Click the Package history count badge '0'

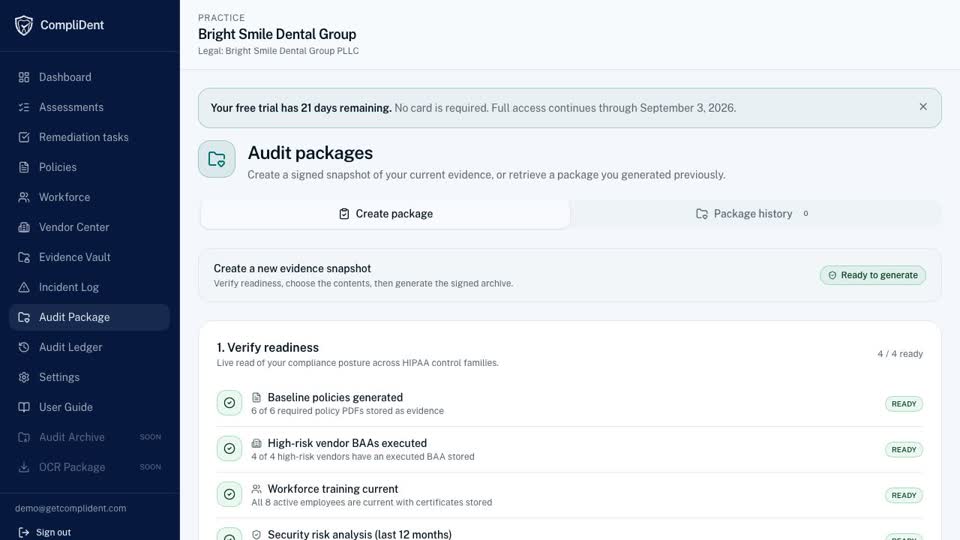coord(806,214)
